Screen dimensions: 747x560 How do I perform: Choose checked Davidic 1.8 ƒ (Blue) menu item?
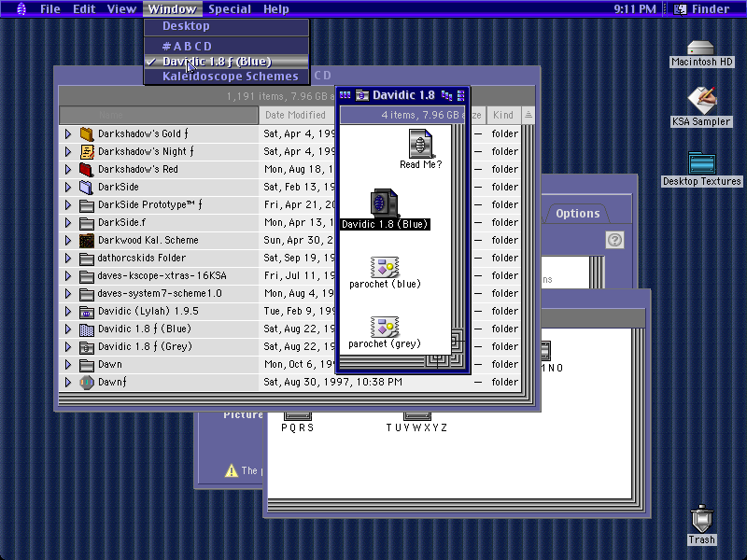tap(226, 62)
